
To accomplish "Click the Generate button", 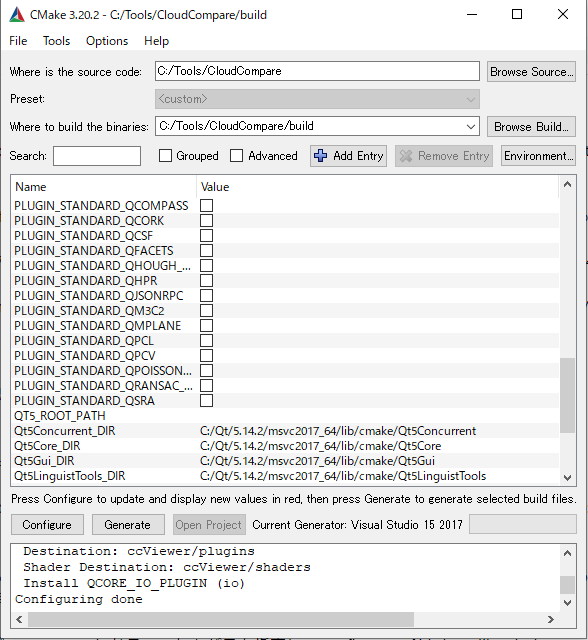I will pos(128,524).
